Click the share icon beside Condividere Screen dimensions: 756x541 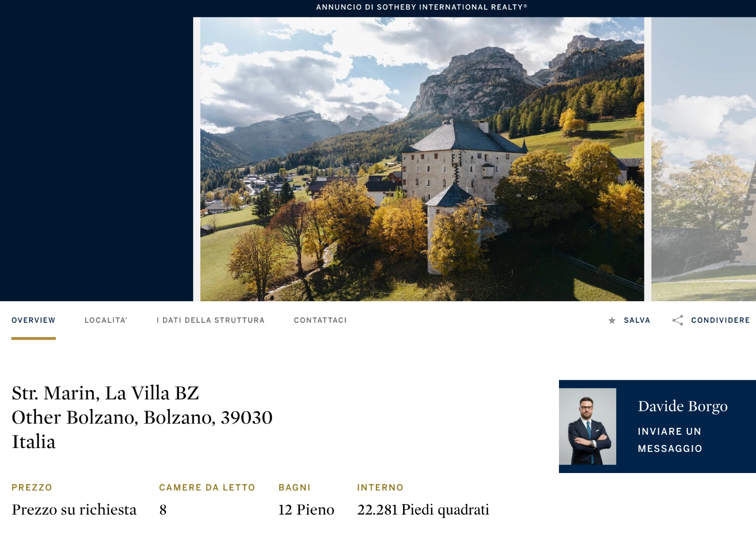(678, 321)
